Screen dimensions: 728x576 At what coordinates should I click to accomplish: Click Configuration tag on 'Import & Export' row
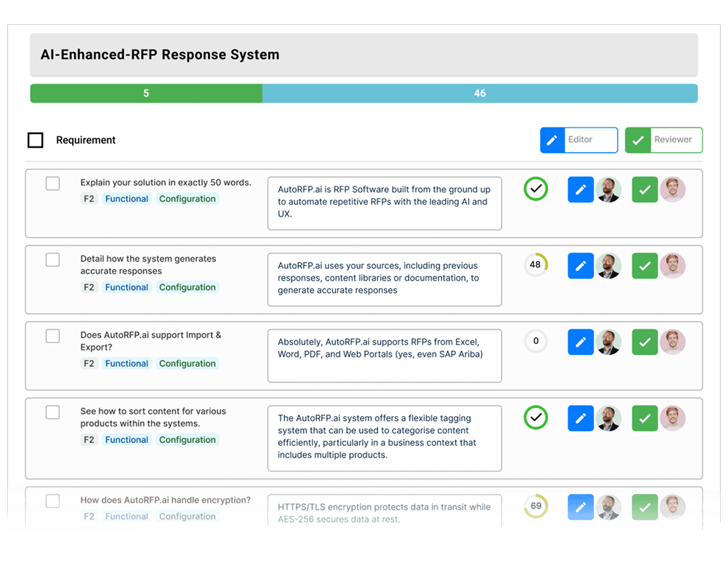click(x=187, y=364)
